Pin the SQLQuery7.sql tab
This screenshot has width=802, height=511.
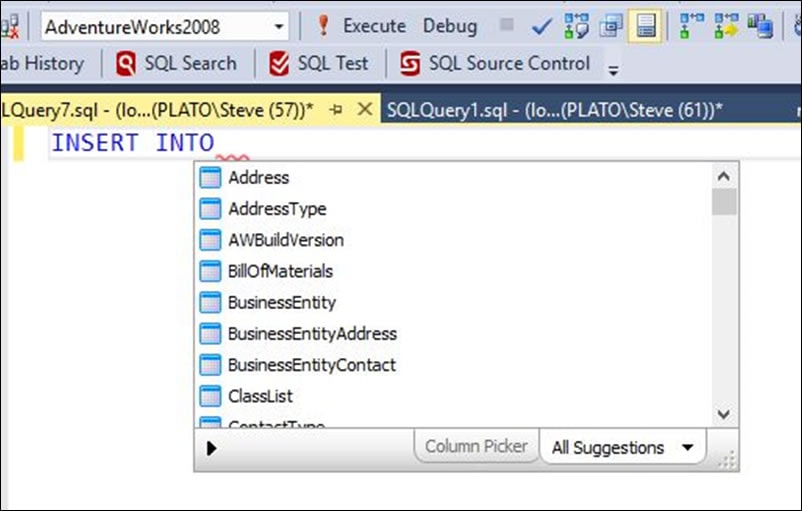(x=336, y=109)
